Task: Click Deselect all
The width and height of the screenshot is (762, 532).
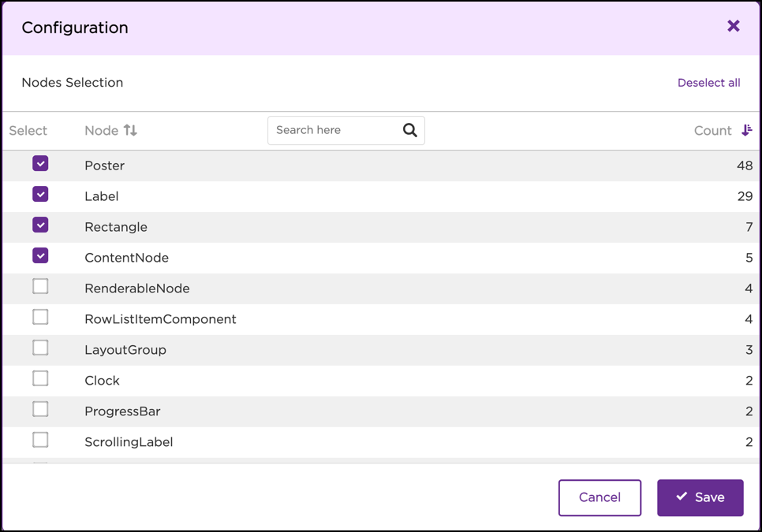Action: [708, 82]
